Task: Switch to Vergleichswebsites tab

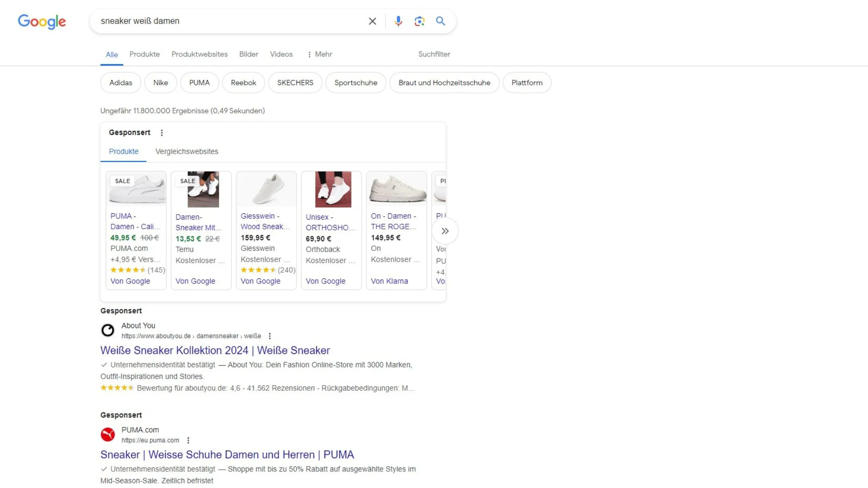Action: coord(187,151)
